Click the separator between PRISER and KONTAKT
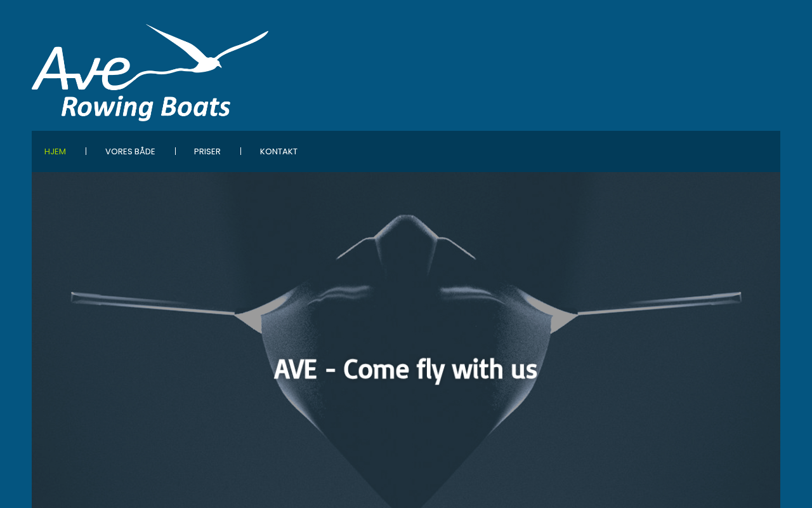This screenshot has height=508, width=812. (x=240, y=151)
